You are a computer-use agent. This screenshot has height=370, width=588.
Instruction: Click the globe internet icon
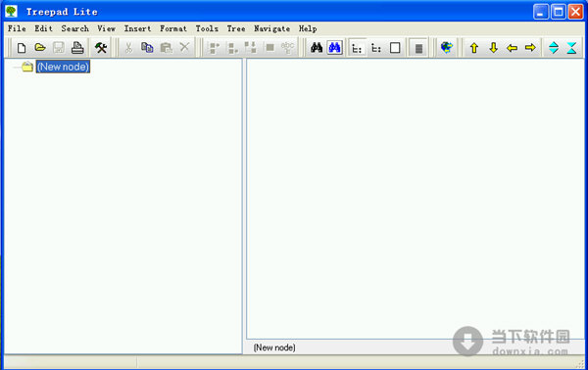tap(446, 48)
